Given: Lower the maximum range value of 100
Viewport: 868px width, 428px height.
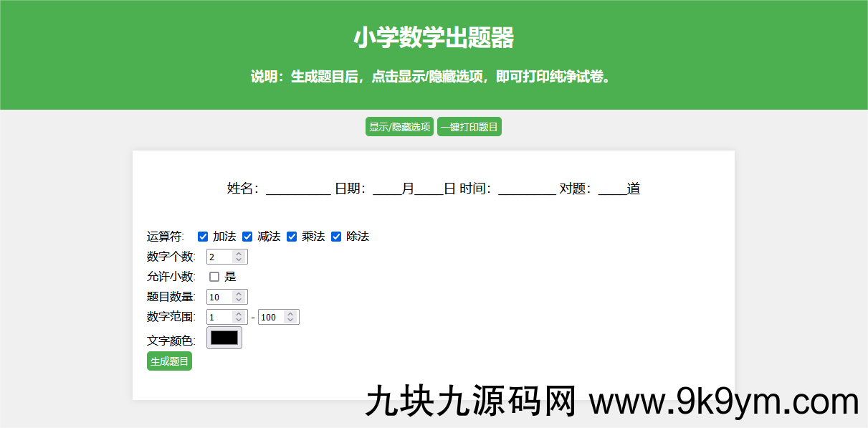Looking at the screenshot, I should (x=290, y=320).
